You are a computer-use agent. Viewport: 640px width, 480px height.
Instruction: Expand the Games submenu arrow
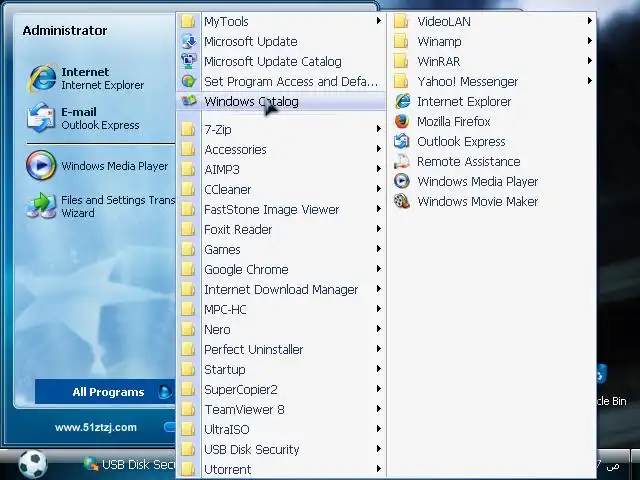click(379, 249)
